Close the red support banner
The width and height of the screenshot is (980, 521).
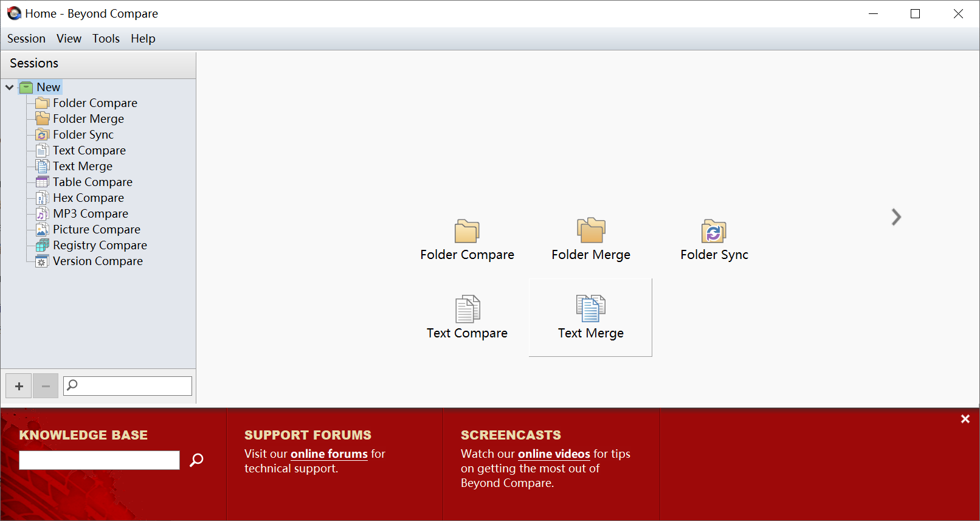pos(965,419)
